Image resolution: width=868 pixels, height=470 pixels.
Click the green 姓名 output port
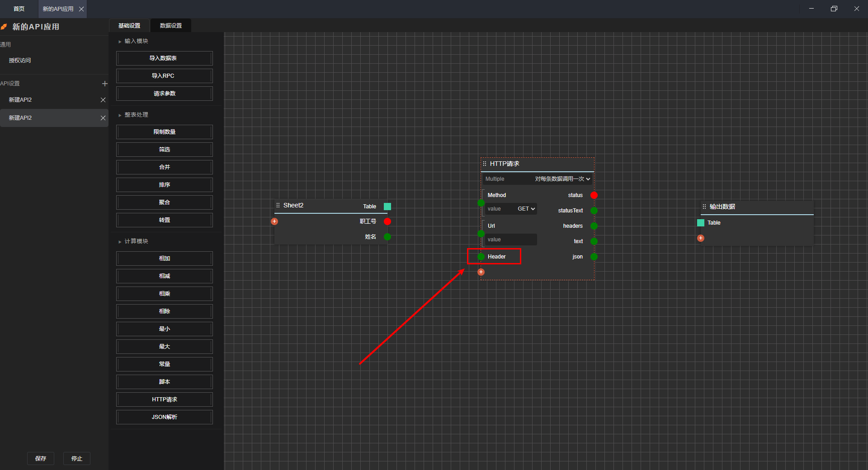pyautogui.click(x=387, y=237)
